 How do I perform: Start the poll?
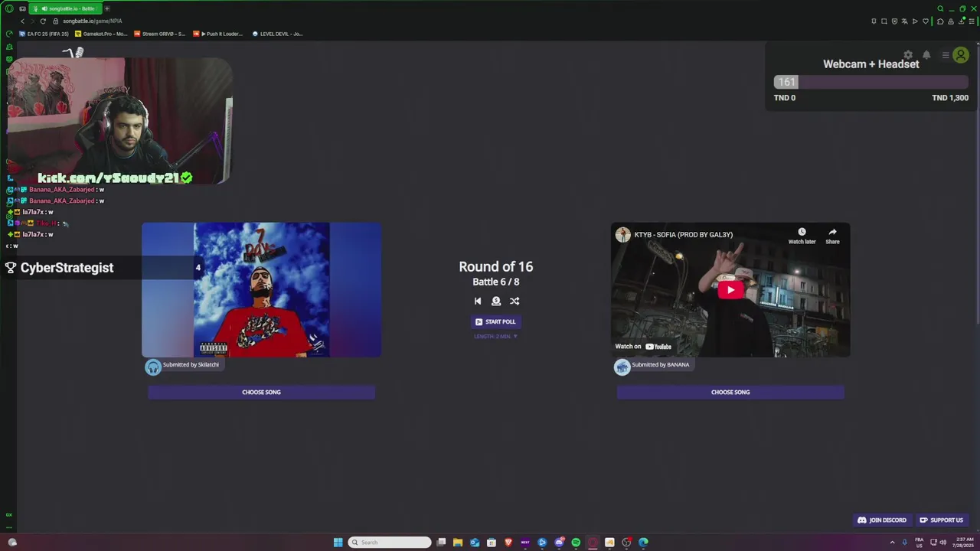click(x=495, y=322)
